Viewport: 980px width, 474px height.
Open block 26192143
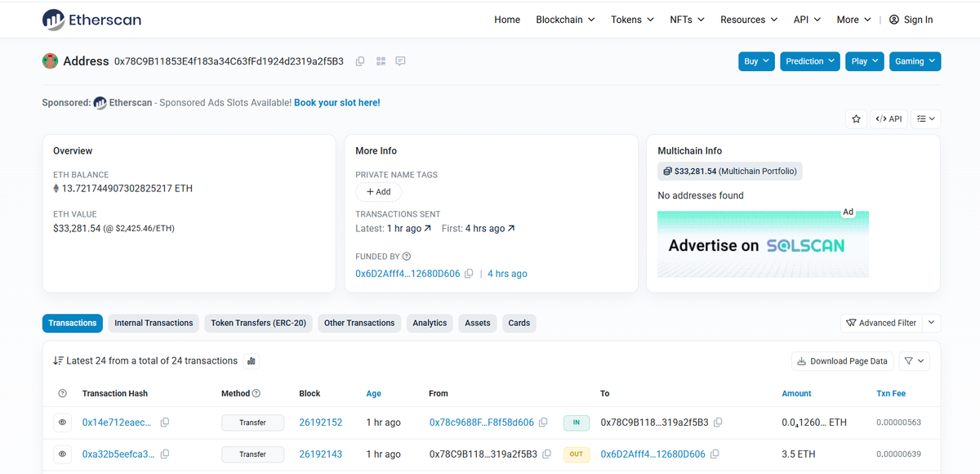(x=321, y=454)
